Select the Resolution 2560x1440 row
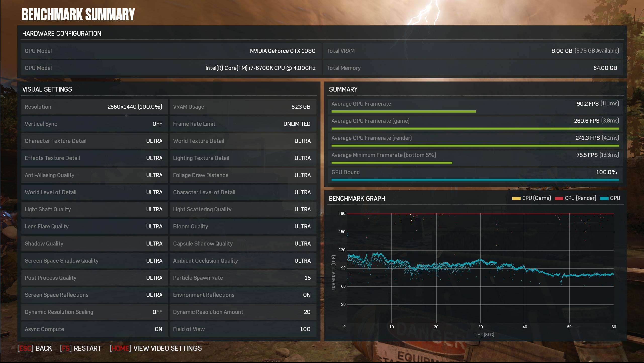Screen dimensions: 644x363 click(x=94, y=107)
